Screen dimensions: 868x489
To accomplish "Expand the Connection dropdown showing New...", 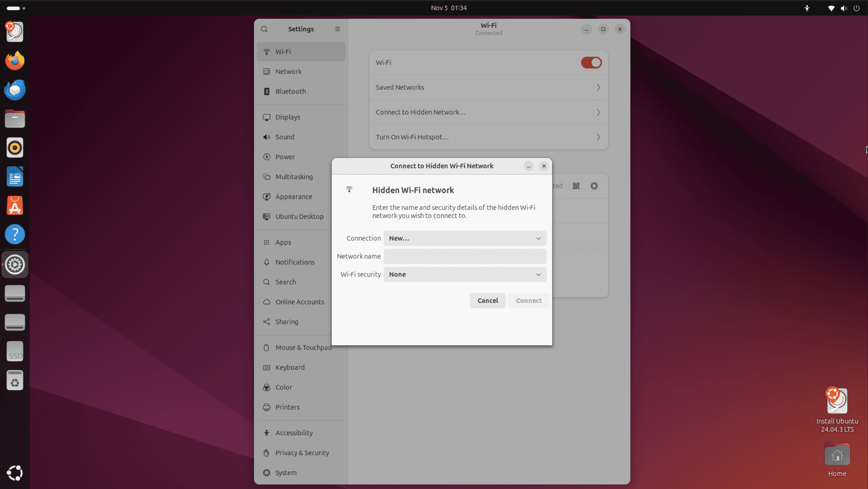I will 464,238.
